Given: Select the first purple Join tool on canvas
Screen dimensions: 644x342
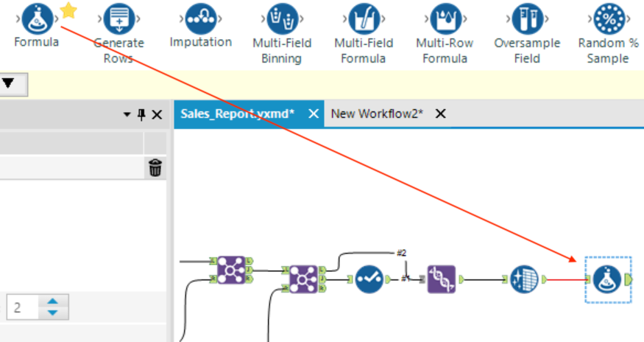Looking at the screenshot, I should 231,270.
